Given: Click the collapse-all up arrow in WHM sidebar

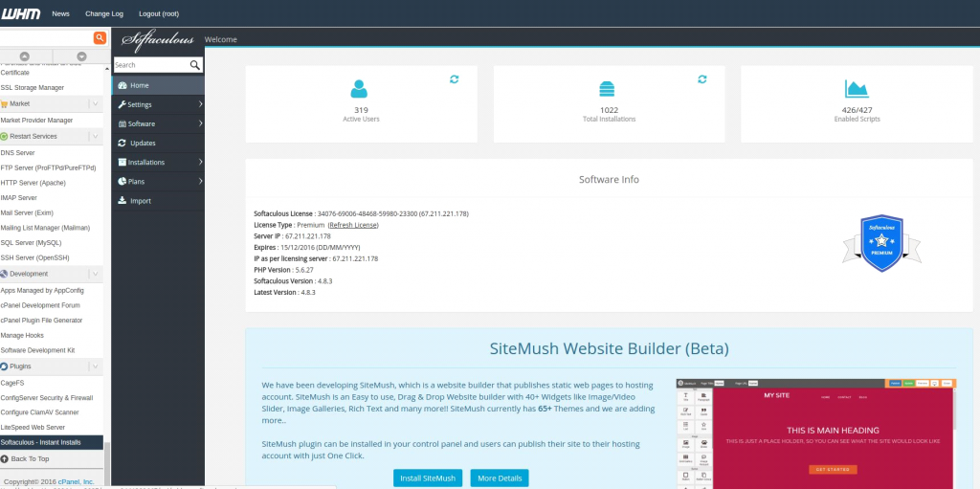Looking at the screenshot, I should coord(25,56).
